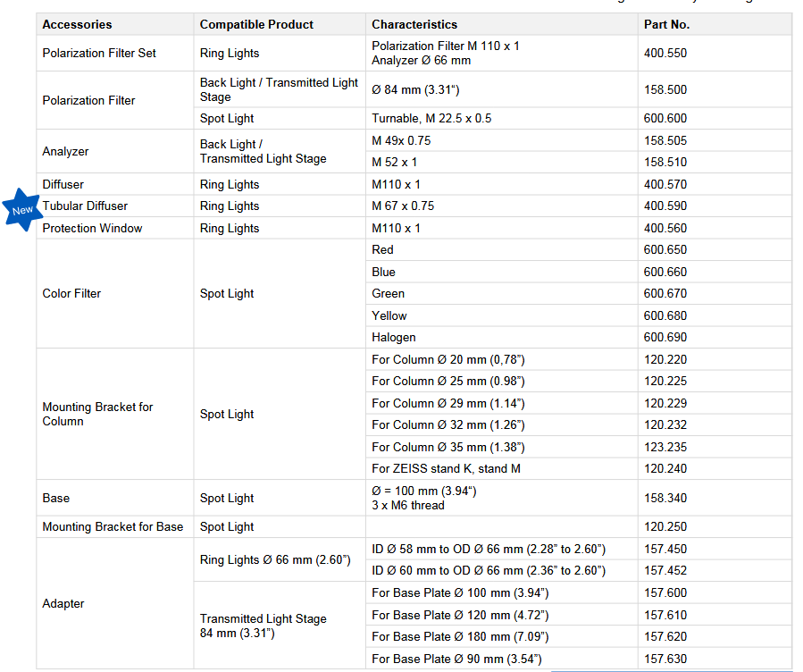
Task: Click part number 123.235
Action: [665, 447]
